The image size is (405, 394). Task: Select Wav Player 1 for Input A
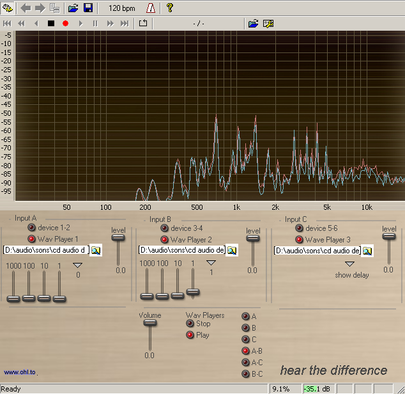[x=31, y=239]
